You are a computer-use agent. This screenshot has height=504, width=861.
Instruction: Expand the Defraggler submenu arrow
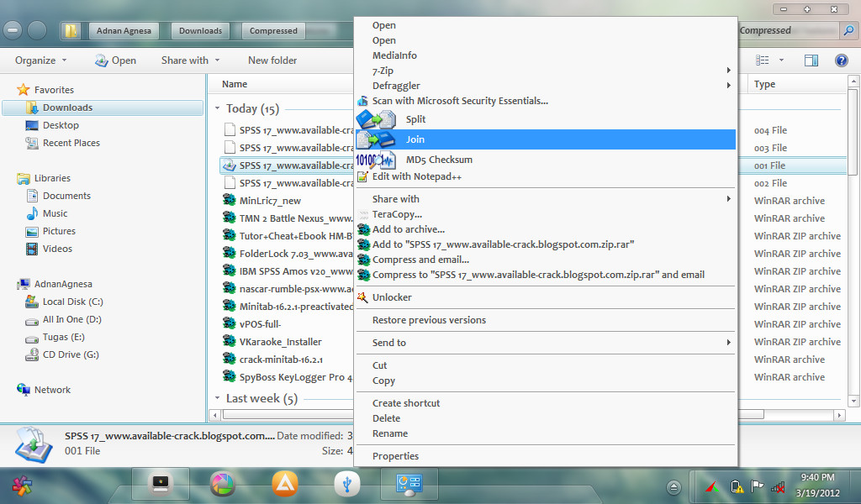728,86
